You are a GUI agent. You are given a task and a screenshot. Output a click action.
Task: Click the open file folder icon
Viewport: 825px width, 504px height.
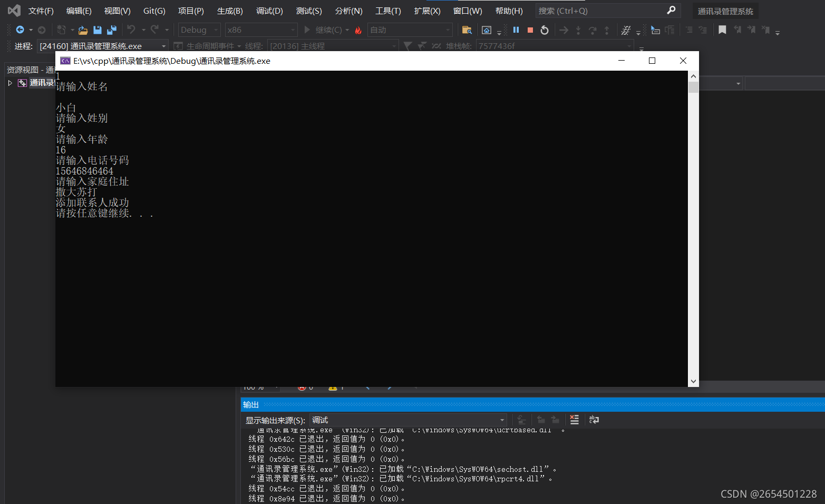point(83,30)
